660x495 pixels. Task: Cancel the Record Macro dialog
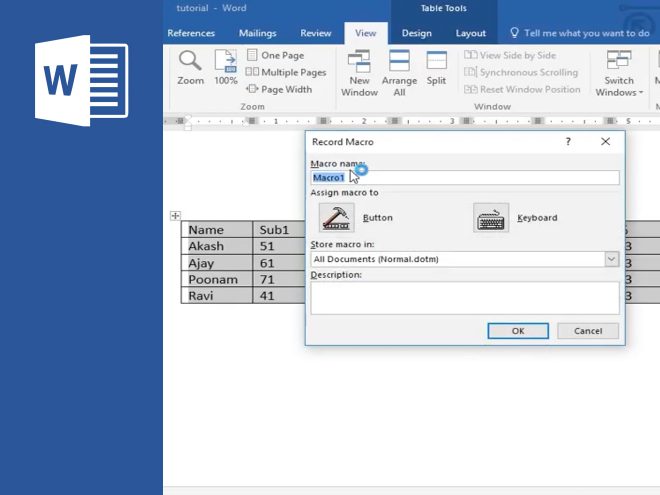pos(588,331)
